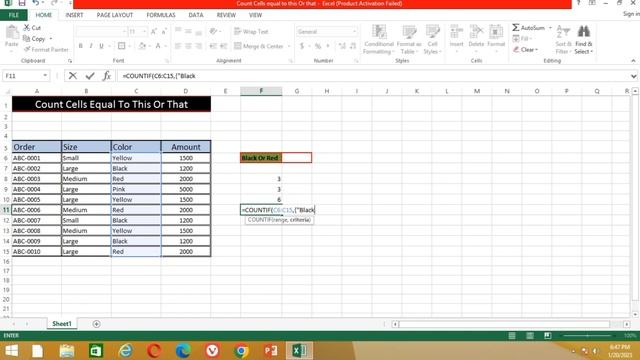This screenshot has height=360, width=640.
Task: Switch to the INSERT tab
Action: [74, 15]
